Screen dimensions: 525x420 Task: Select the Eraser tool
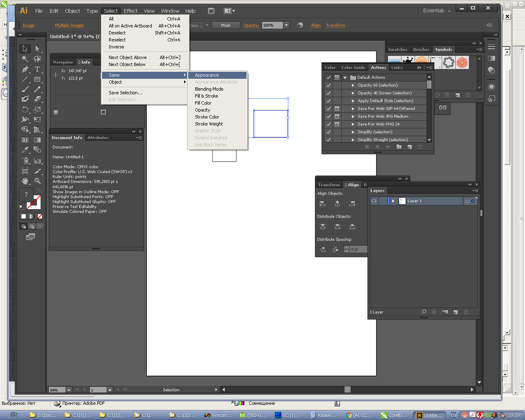(x=37, y=99)
